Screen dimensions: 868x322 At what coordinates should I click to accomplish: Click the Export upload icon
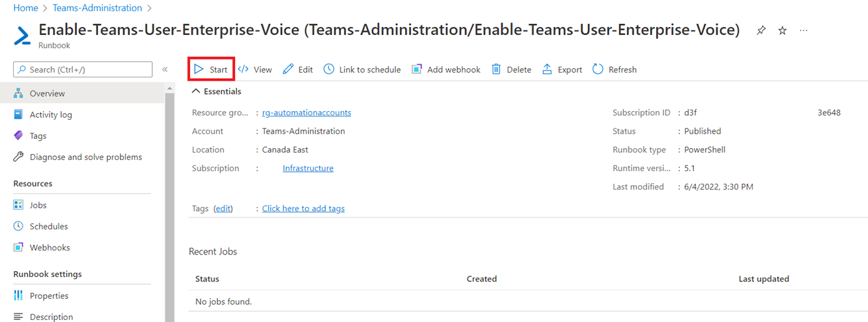(x=547, y=69)
